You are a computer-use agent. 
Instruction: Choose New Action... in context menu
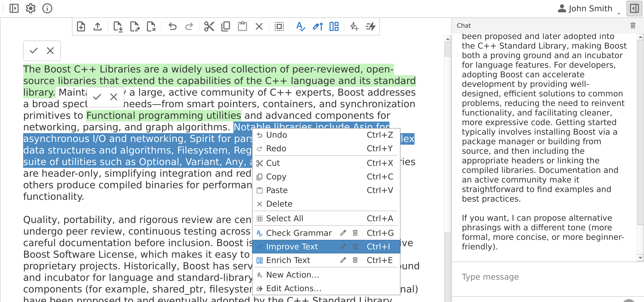(326, 275)
